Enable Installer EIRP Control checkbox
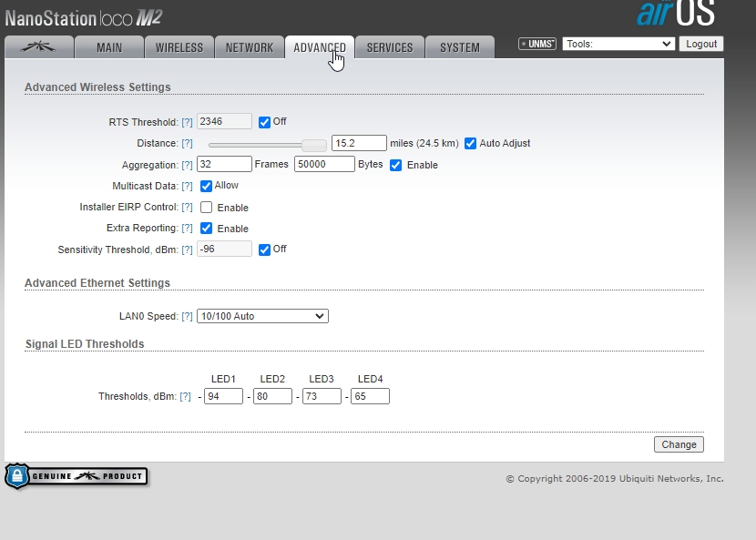 pyautogui.click(x=206, y=207)
